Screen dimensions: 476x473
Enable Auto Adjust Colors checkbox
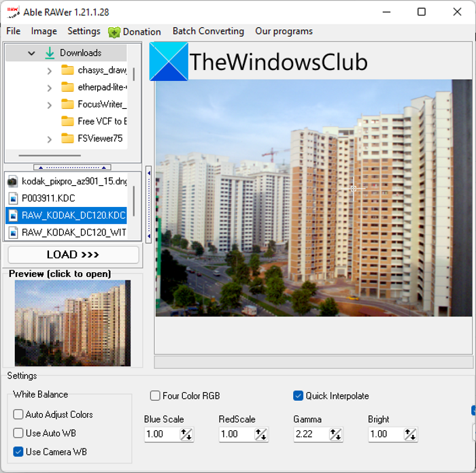tap(18, 414)
